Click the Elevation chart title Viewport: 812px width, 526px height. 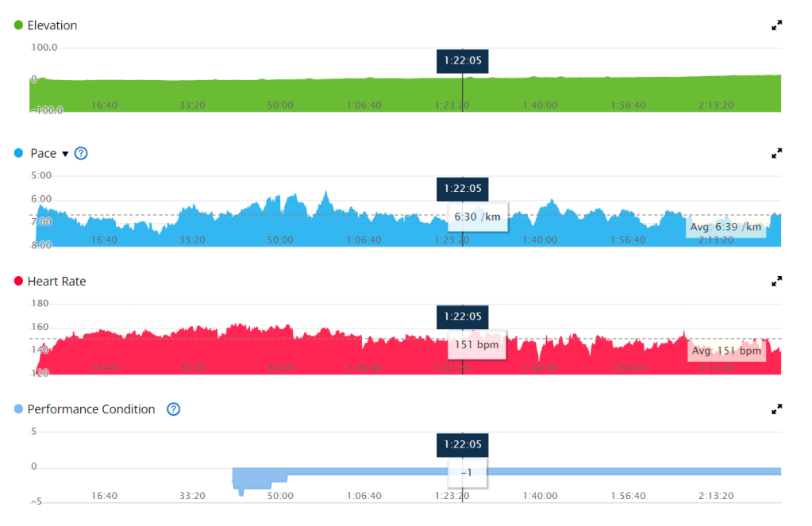pos(52,25)
